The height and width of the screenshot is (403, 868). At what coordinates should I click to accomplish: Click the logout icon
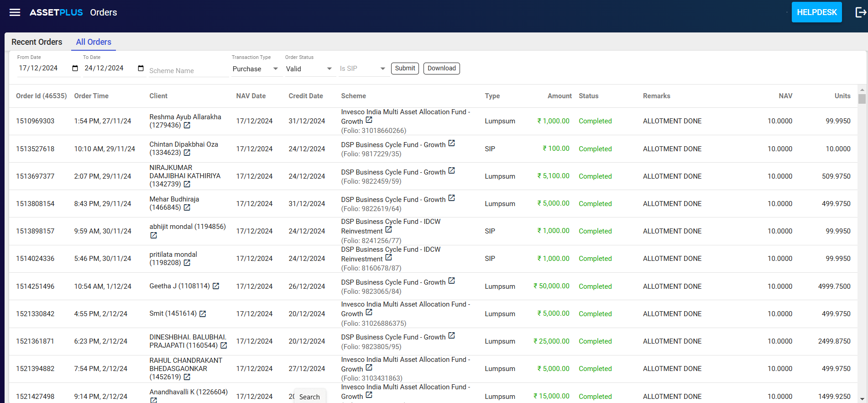tap(861, 12)
